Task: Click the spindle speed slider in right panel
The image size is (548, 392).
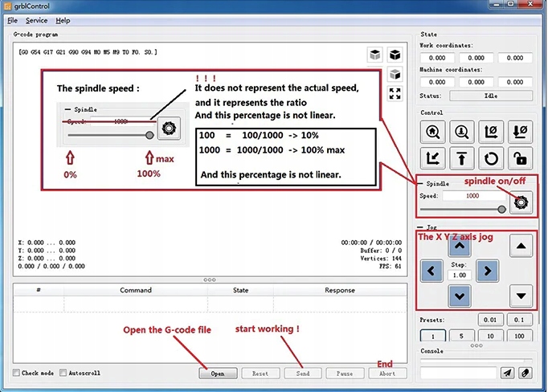Action: click(x=462, y=209)
